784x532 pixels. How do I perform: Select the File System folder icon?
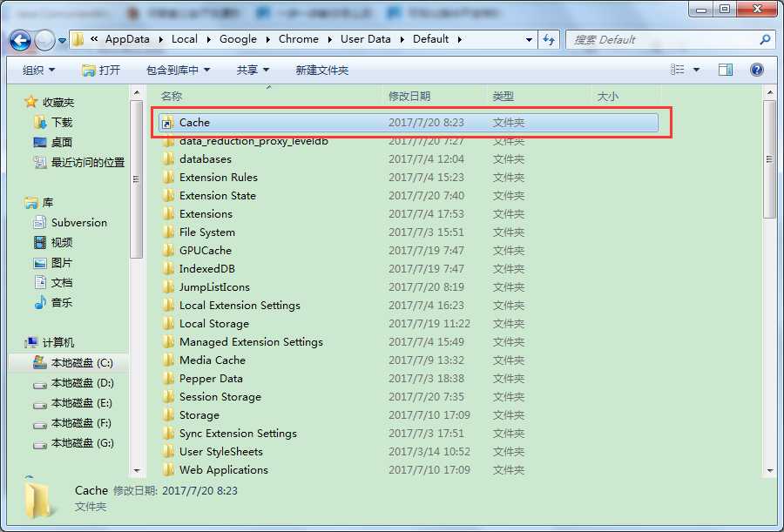(168, 232)
